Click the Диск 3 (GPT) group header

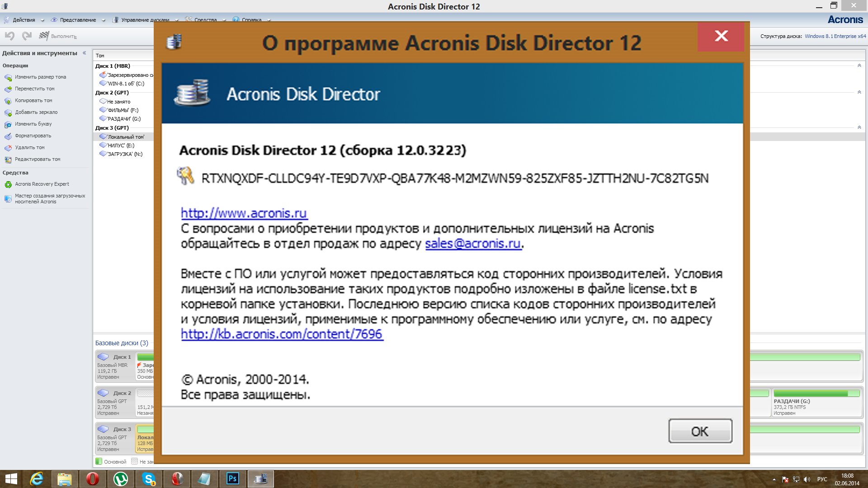coord(112,128)
